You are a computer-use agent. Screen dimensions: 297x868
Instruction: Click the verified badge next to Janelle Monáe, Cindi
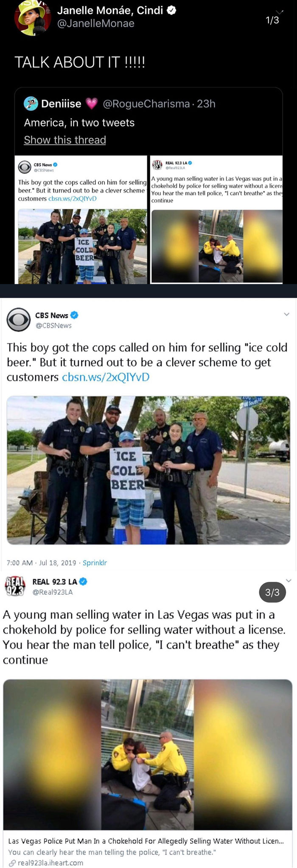pyautogui.click(x=171, y=11)
